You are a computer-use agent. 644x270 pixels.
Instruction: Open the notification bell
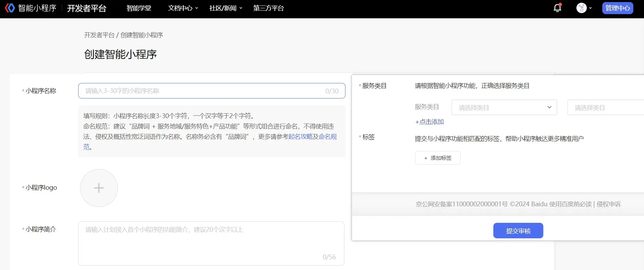click(x=557, y=8)
